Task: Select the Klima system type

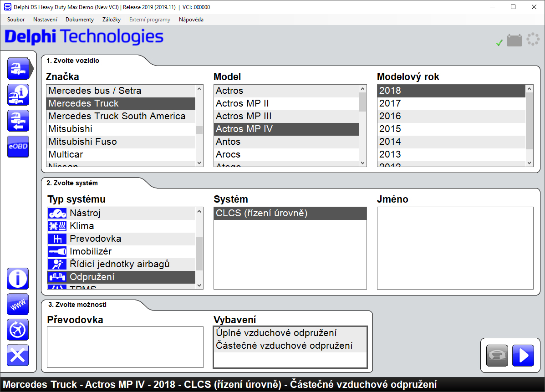Action: click(121, 226)
